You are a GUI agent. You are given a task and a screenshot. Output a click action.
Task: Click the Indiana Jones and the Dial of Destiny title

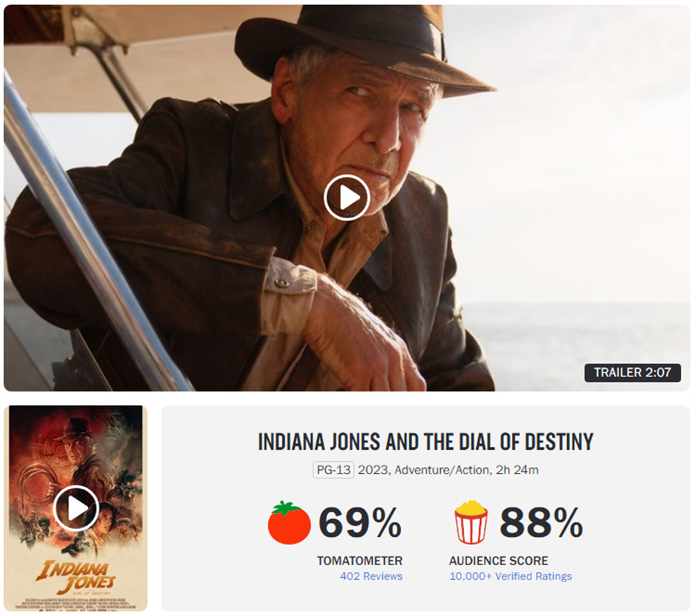[425, 441]
